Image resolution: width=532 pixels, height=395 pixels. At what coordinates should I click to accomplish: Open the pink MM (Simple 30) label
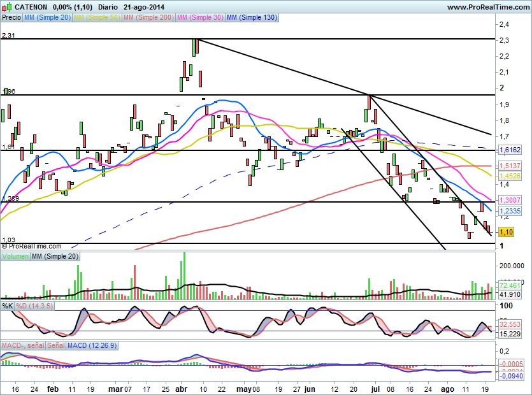[x=199, y=18]
